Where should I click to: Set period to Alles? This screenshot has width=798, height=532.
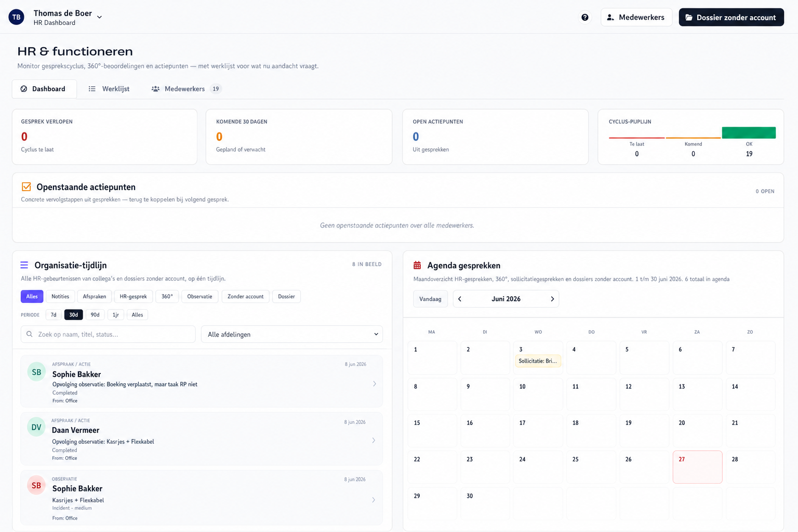point(137,314)
